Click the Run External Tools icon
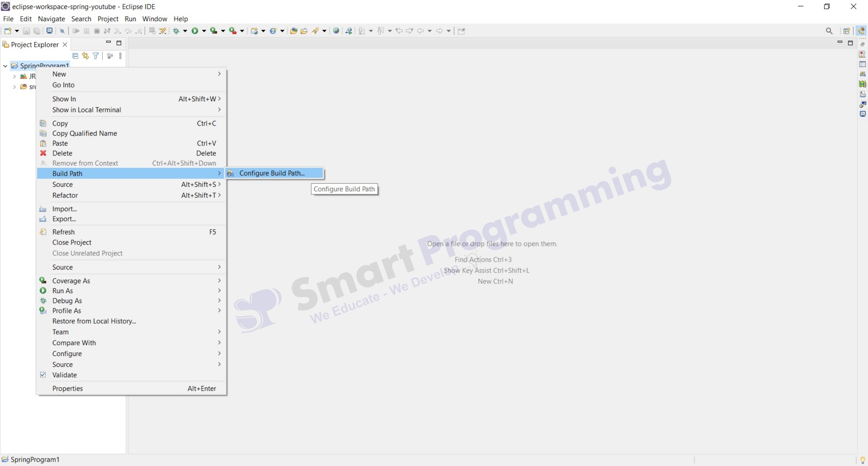 232,31
